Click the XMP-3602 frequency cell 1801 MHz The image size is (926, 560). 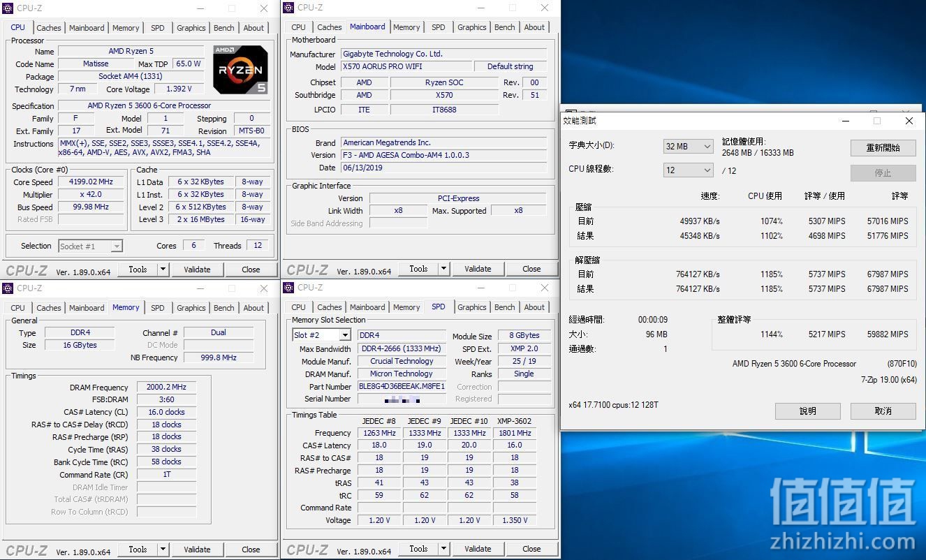tap(515, 433)
